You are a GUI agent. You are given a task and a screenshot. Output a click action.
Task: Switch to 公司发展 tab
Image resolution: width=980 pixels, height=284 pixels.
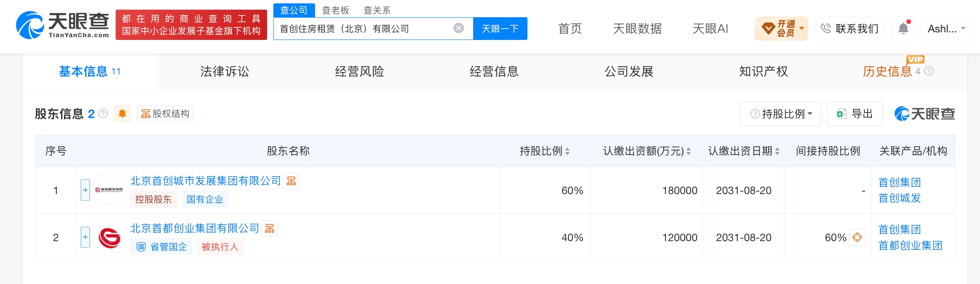[x=629, y=71]
